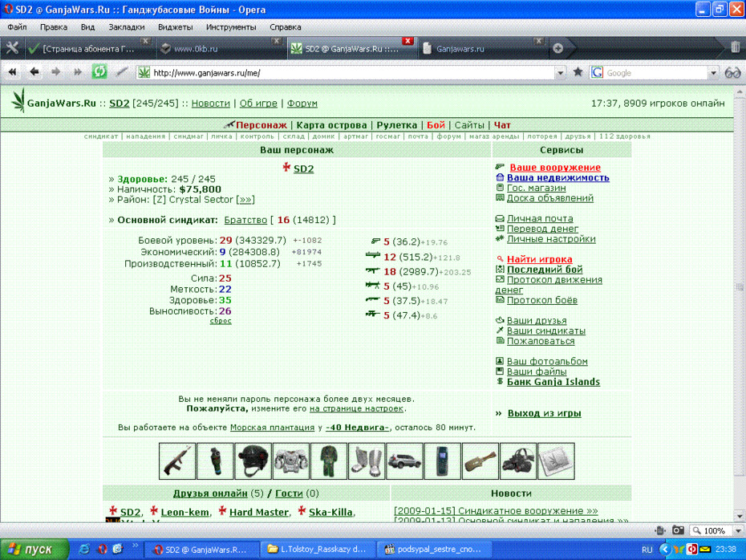Open Личная почта link

tap(540, 218)
